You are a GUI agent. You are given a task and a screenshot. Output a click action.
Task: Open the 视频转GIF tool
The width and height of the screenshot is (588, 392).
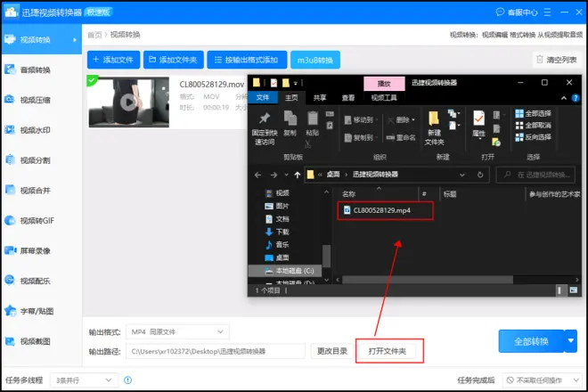click(x=37, y=221)
